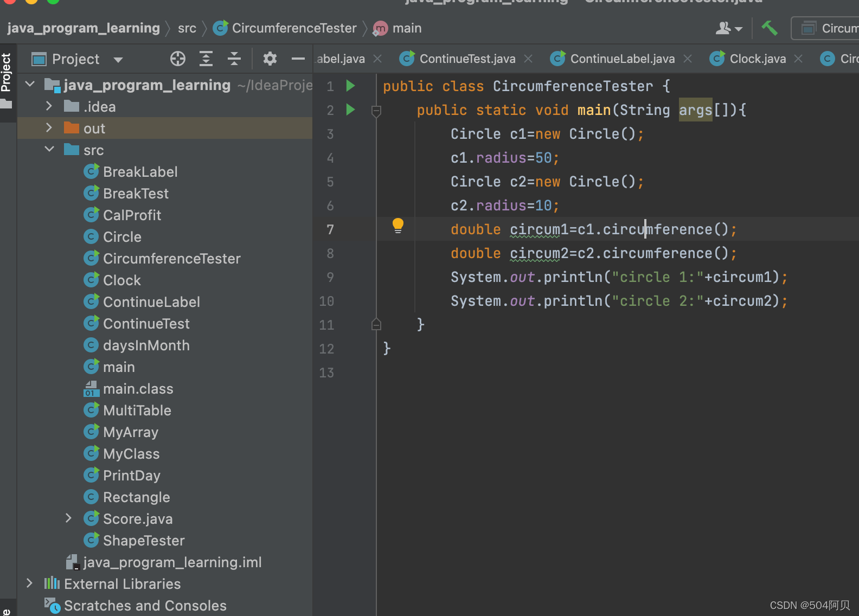The image size is (859, 616).
Task: Close the ContinueLabel.java tab
Action: click(688, 59)
